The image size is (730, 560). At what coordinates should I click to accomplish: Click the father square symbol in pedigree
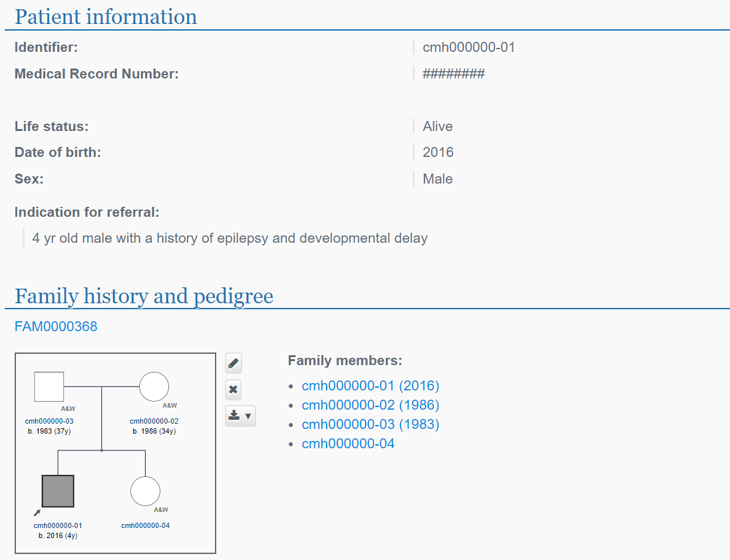pos(49,386)
